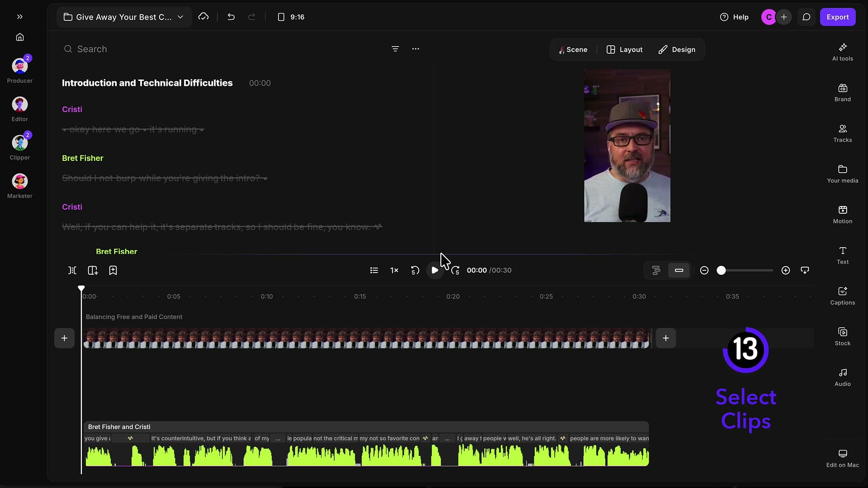
Task: Open Your media folder
Action: (x=843, y=174)
